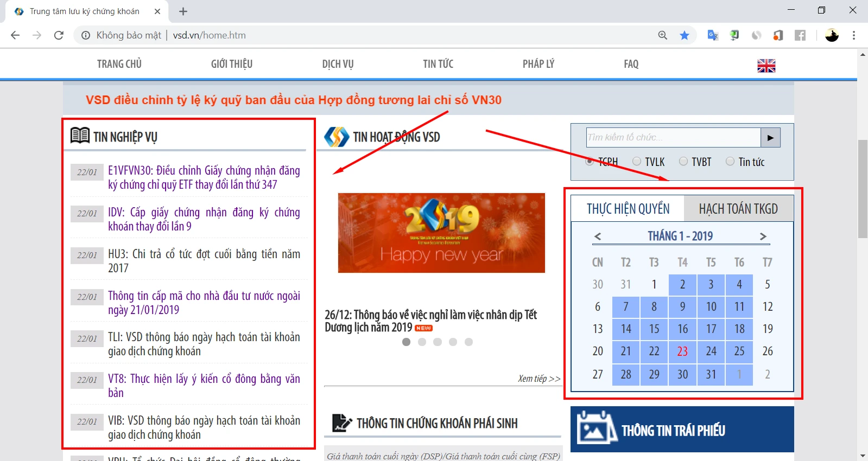This screenshot has width=868, height=461.
Task: Open Google Translate extension icon
Action: 713,35
